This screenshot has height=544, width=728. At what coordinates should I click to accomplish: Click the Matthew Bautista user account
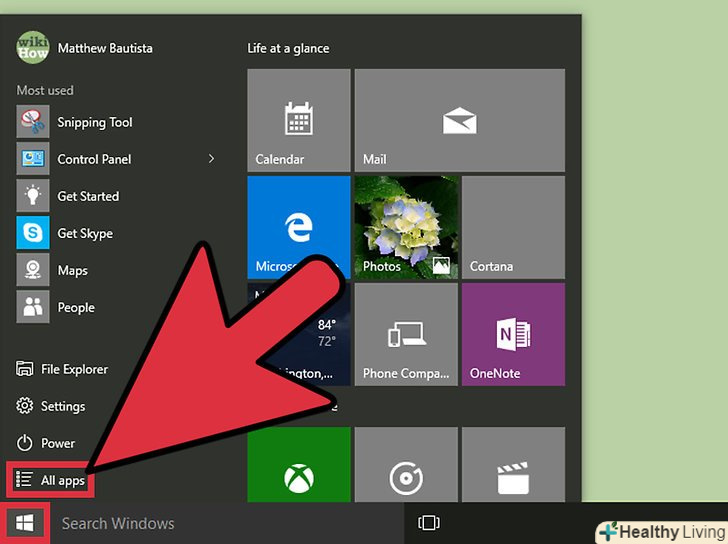(x=84, y=48)
